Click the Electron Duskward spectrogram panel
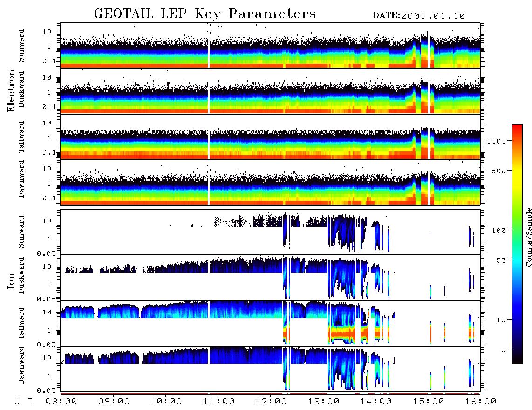532x410 pixels. pos(270,91)
